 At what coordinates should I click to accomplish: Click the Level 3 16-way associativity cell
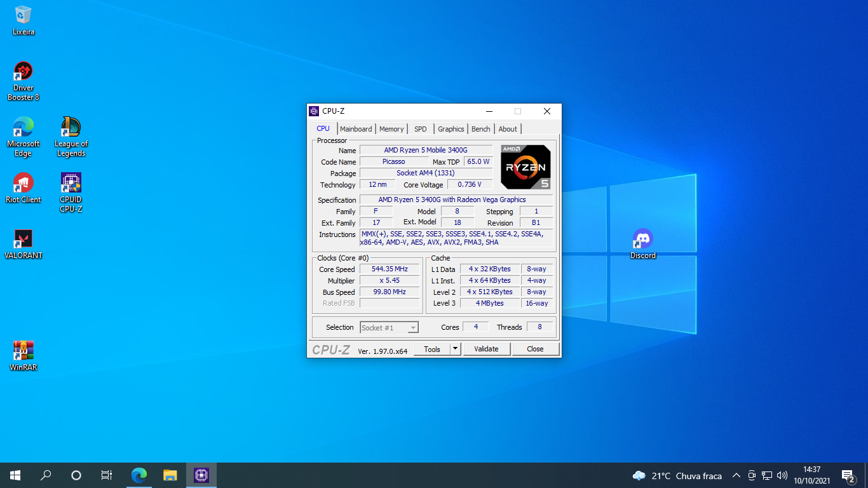click(536, 303)
